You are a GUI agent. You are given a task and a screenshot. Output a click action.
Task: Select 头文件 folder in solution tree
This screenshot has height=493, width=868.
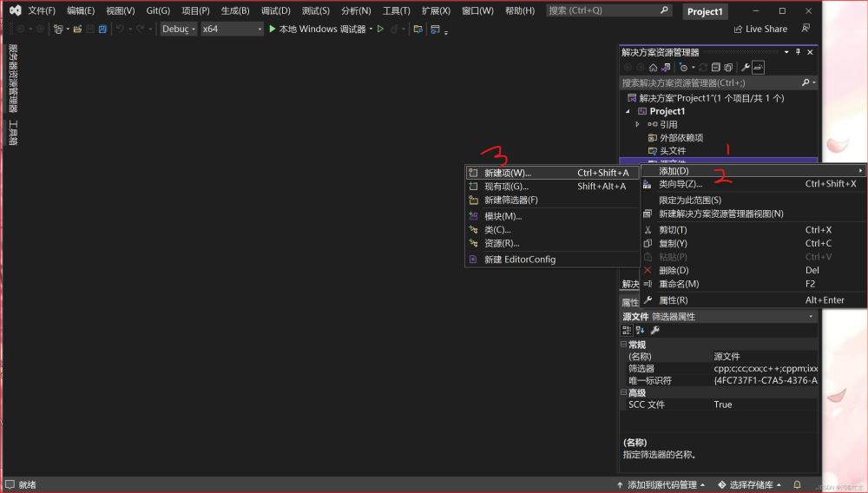[672, 151]
